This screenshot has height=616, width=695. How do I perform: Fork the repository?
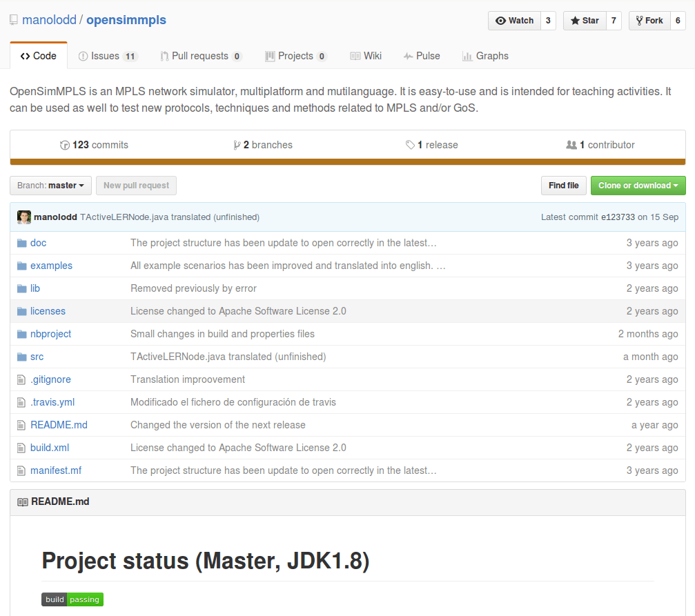coord(649,21)
